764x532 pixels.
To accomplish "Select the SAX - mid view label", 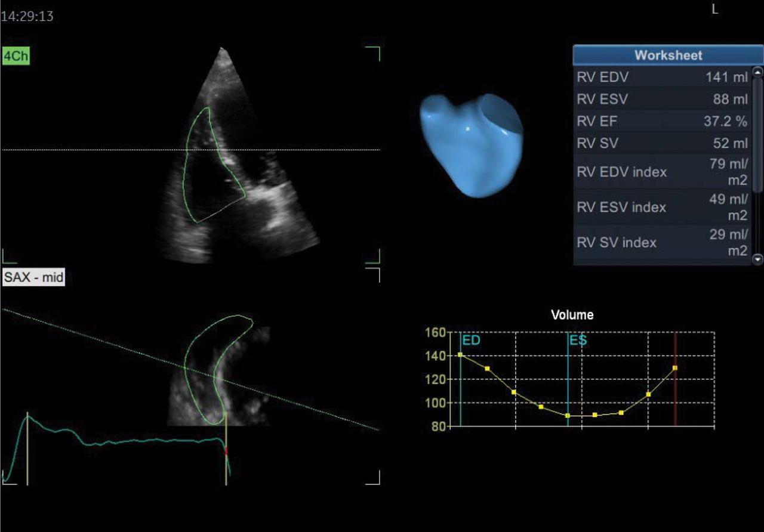I will coord(34,278).
